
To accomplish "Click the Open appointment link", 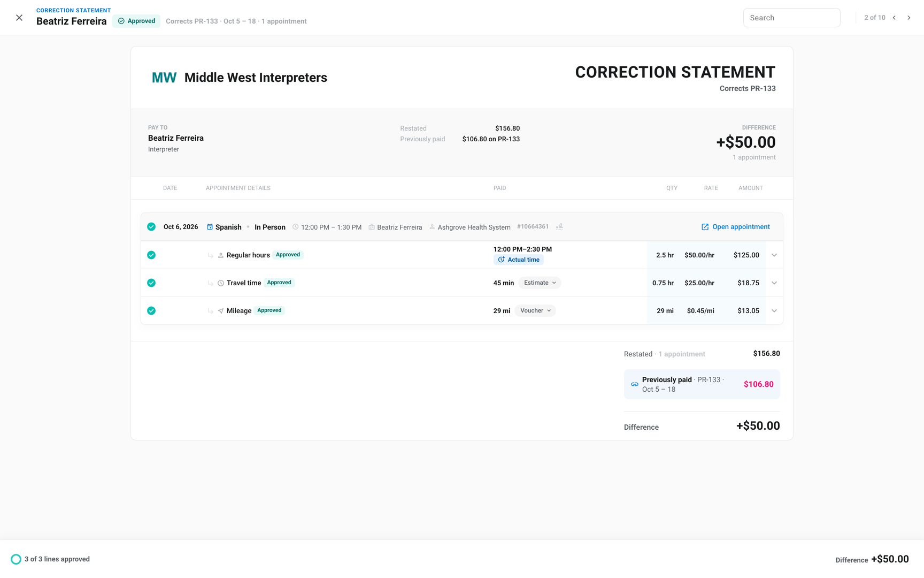I will 736,227.
